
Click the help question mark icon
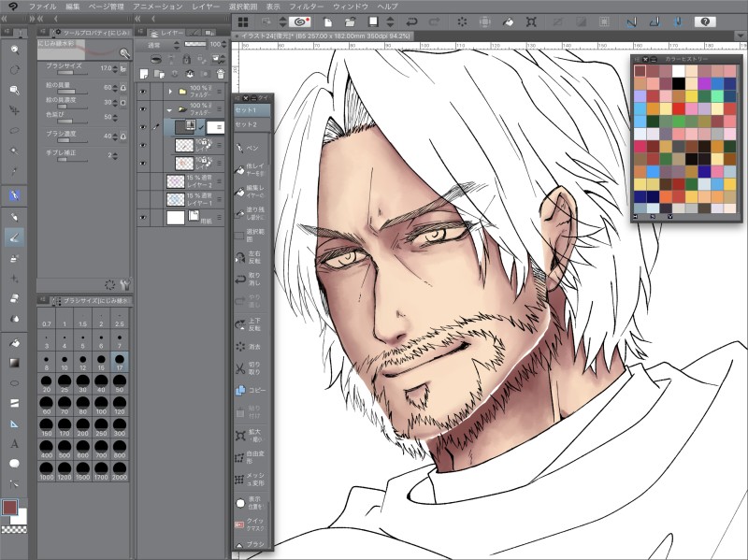click(x=703, y=22)
